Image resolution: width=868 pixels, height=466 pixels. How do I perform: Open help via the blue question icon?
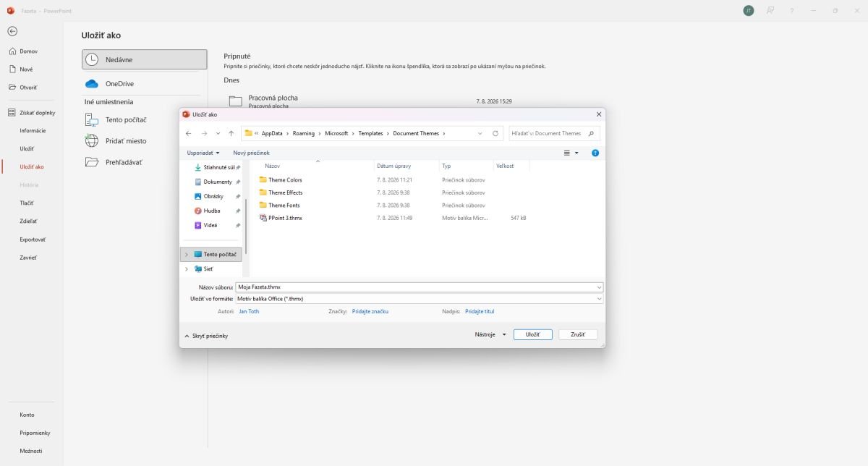coord(595,153)
